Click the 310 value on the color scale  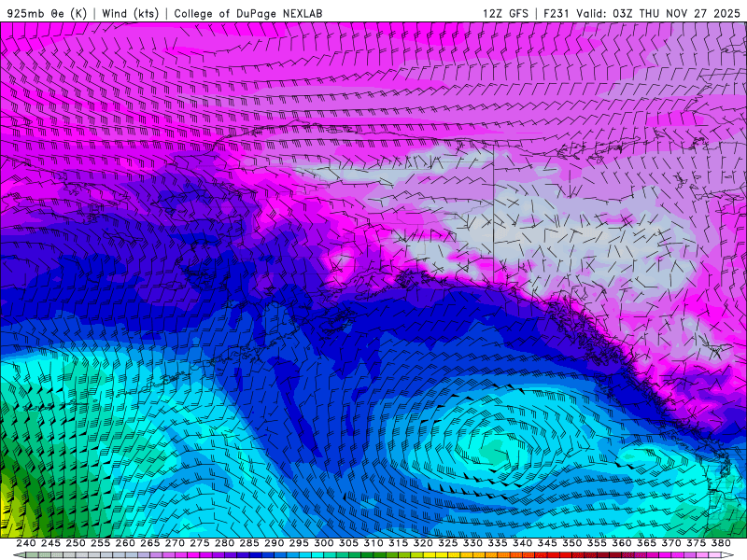tap(373, 543)
